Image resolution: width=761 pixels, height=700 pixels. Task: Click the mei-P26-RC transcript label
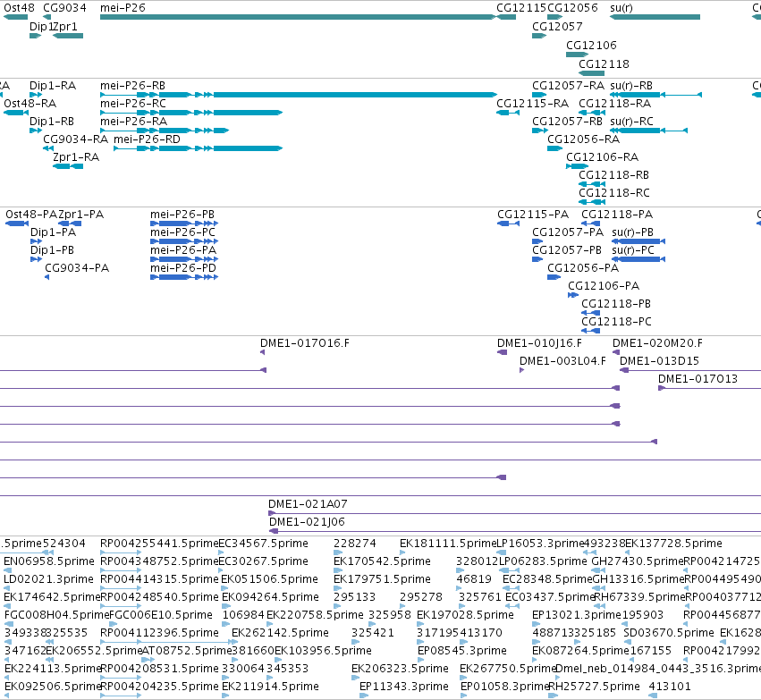[133, 104]
